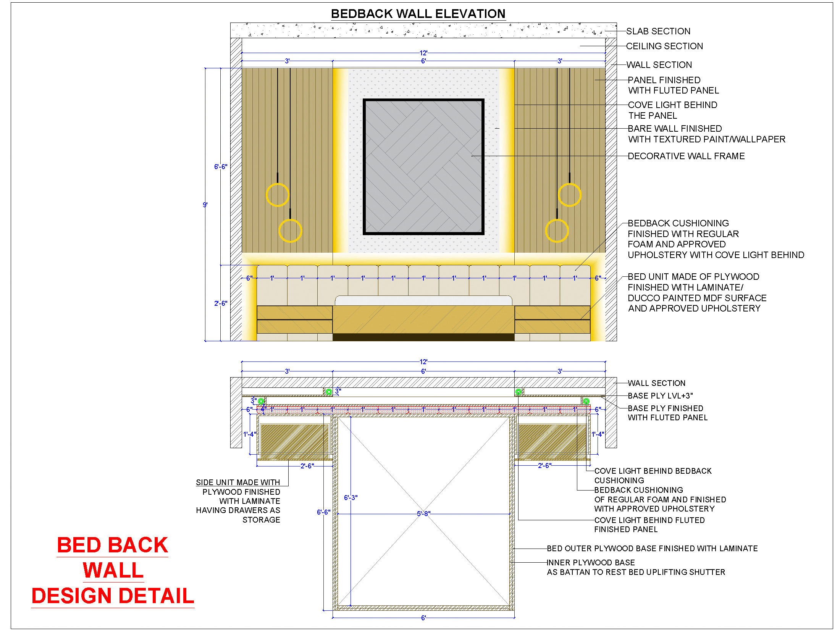Click the white mattress in the elevation

pos(423,301)
